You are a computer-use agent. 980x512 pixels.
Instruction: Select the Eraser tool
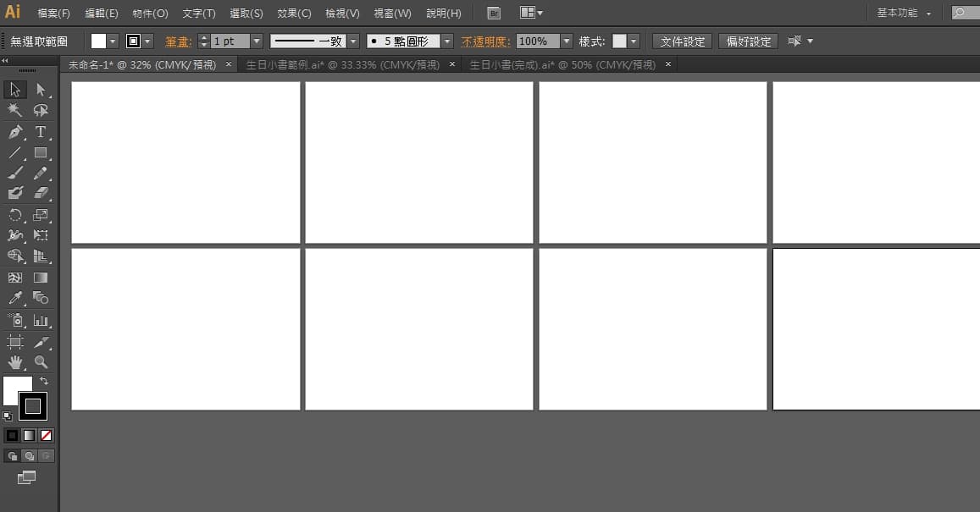point(41,193)
